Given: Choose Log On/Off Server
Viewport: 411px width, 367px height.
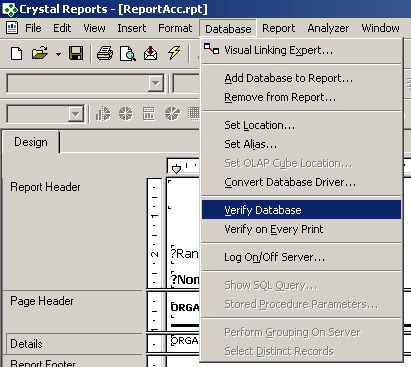Looking at the screenshot, I should [x=301, y=257].
